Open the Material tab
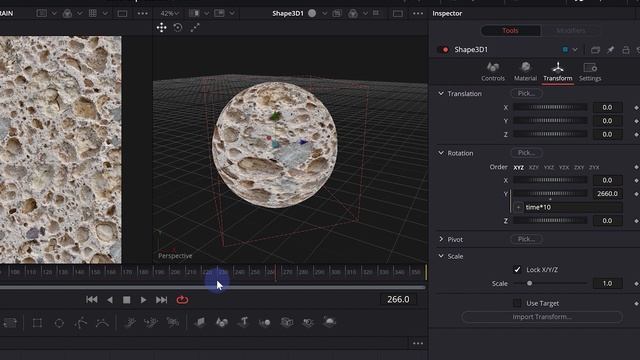Viewport: 640px width, 360px height. pos(525,71)
